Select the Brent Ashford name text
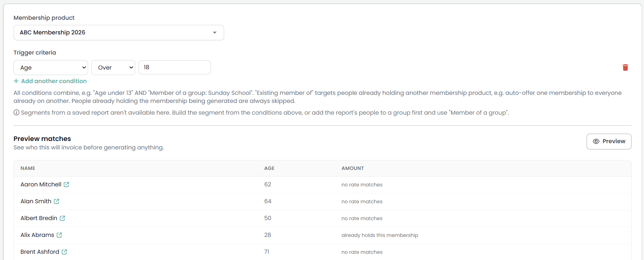 tap(40, 252)
